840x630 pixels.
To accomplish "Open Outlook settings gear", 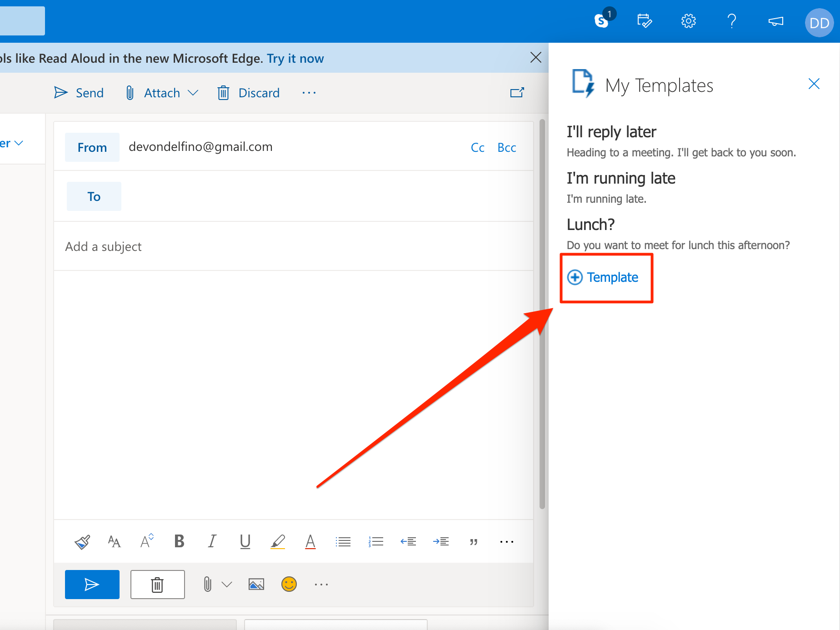I will [x=688, y=21].
